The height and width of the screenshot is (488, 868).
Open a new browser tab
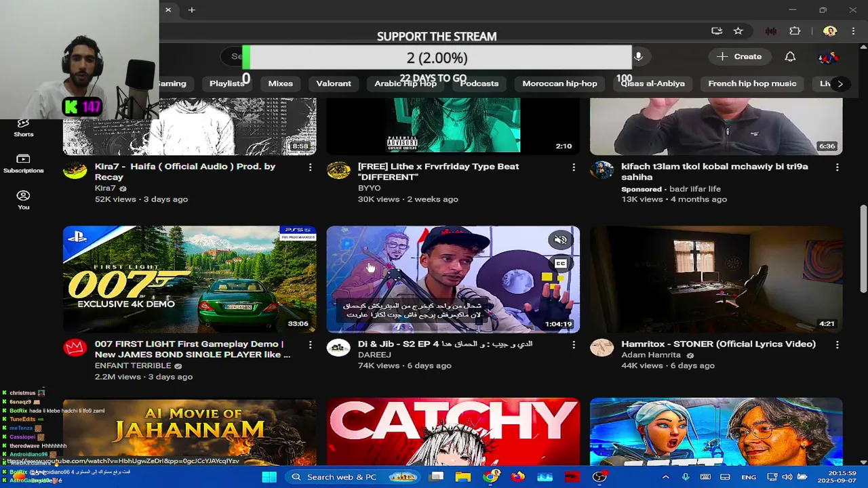(191, 9)
